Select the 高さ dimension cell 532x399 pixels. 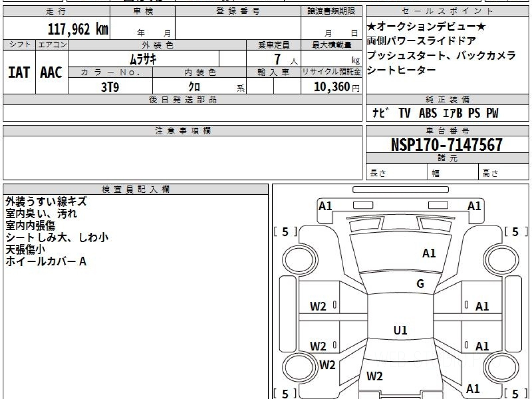click(x=504, y=172)
